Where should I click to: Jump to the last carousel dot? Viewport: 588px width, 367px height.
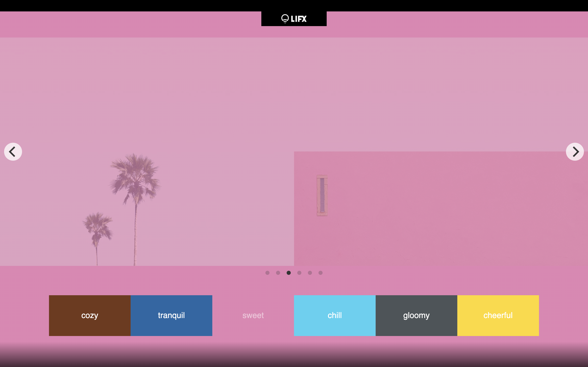[321, 273]
